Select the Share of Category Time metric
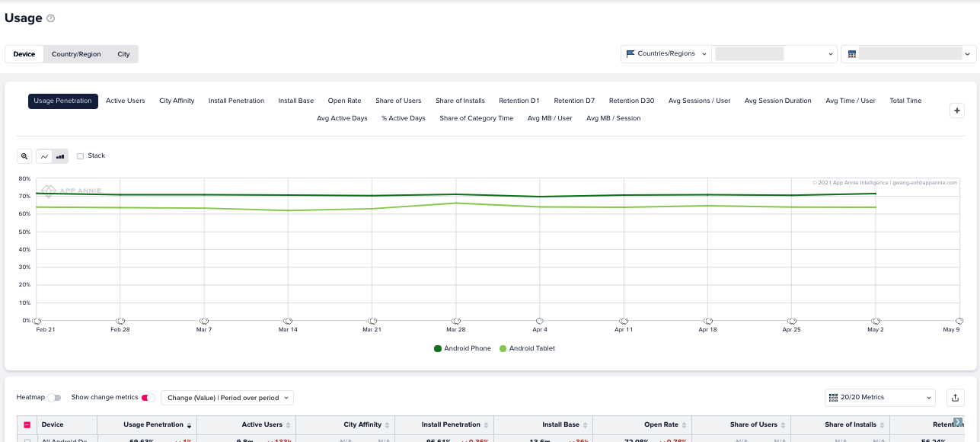 click(477, 118)
